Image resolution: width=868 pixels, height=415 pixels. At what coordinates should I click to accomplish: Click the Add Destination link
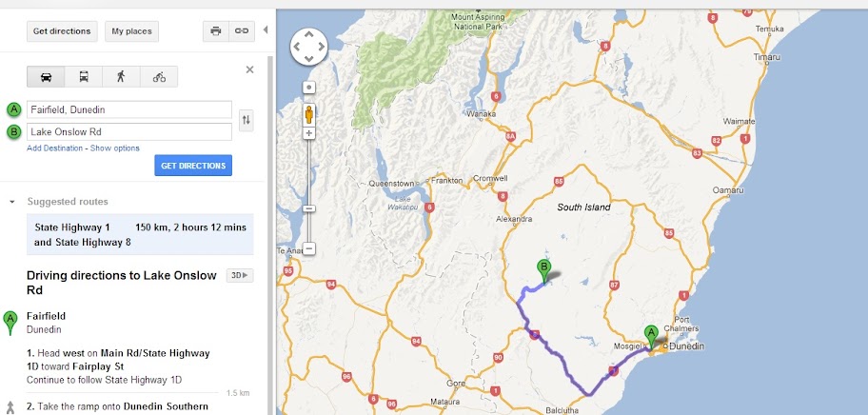pos(55,148)
